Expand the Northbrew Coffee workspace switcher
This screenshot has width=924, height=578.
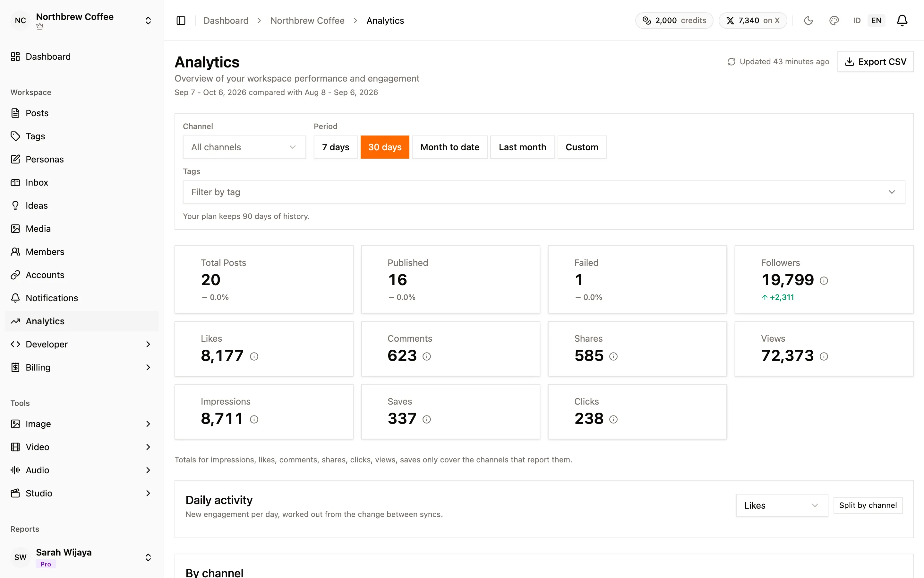click(x=82, y=21)
